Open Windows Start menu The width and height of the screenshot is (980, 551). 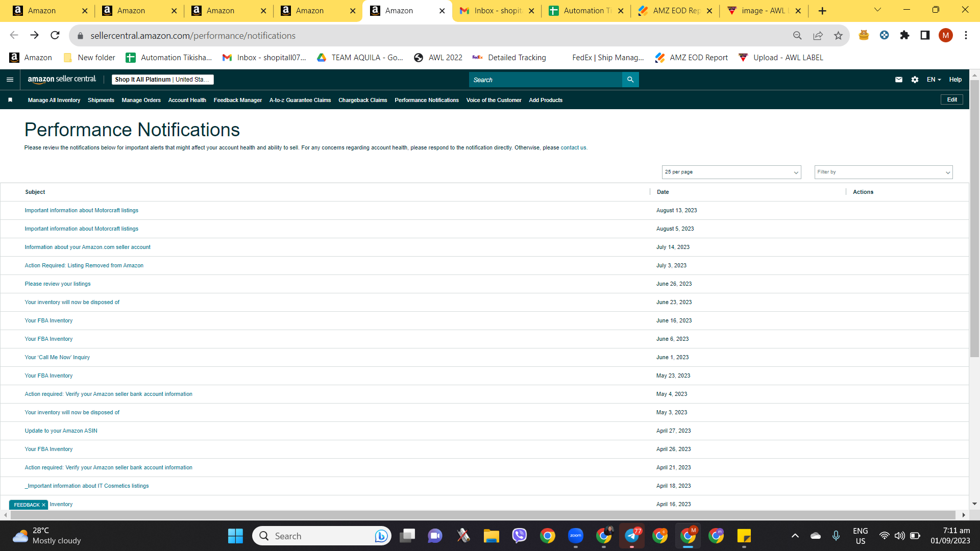235,536
